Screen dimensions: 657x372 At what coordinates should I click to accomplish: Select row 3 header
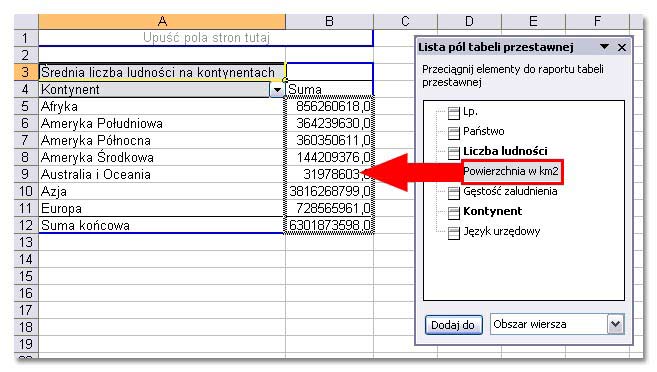(x=26, y=72)
